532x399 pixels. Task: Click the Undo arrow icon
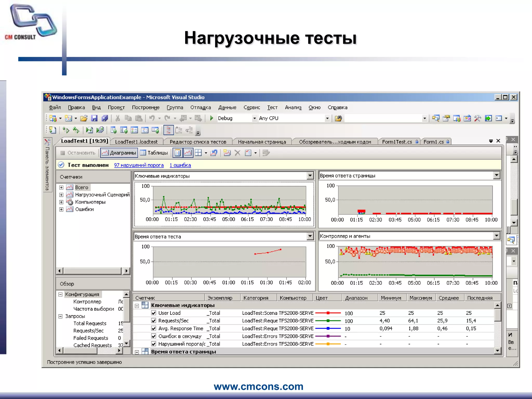(152, 118)
